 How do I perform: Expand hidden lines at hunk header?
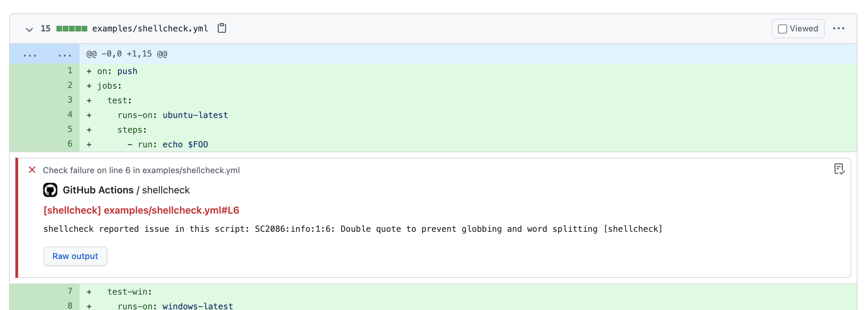pyautogui.click(x=44, y=54)
